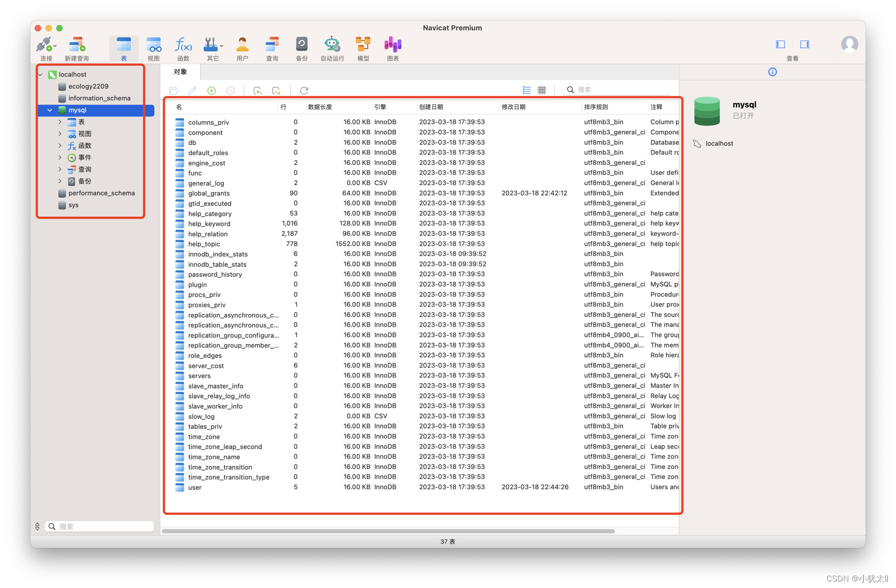Refresh the object list

[x=304, y=91]
